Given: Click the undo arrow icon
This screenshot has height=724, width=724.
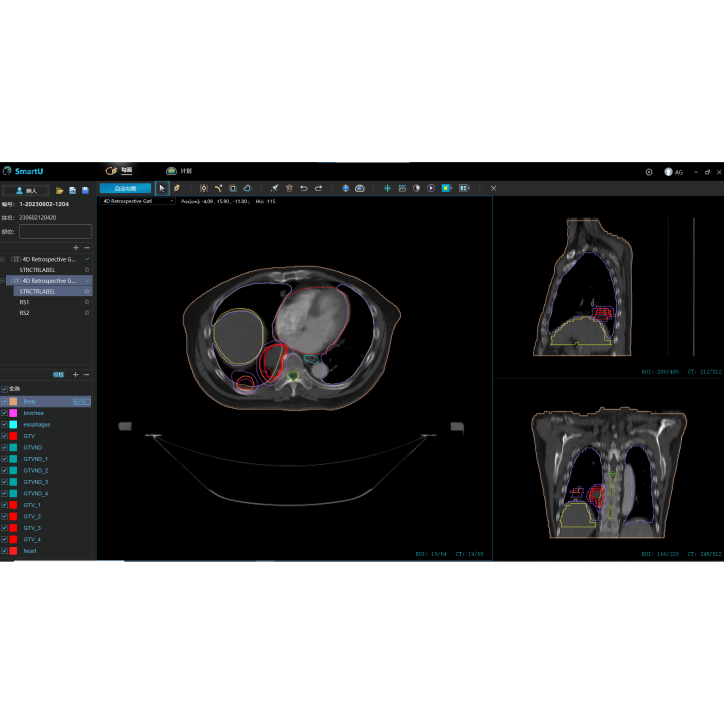Looking at the screenshot, I should tap(303, 188).
